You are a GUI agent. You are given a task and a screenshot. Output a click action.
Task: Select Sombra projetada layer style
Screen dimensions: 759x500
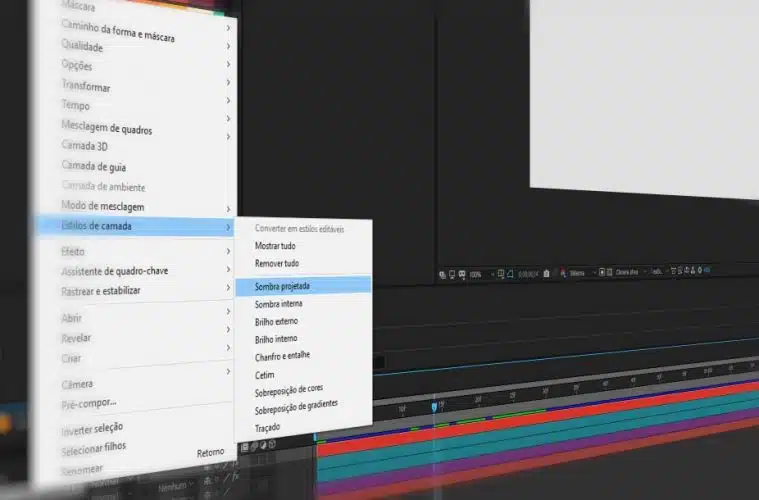pos(283,285)
